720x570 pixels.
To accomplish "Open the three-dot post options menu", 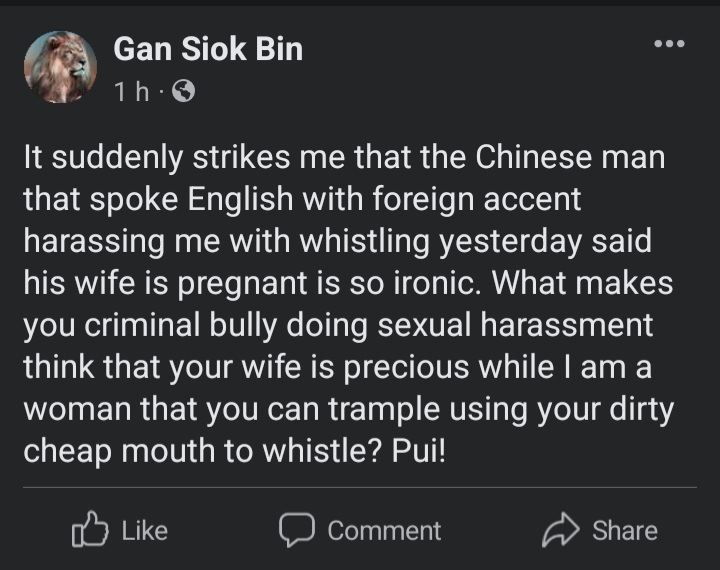I will (x=668, y=45).
